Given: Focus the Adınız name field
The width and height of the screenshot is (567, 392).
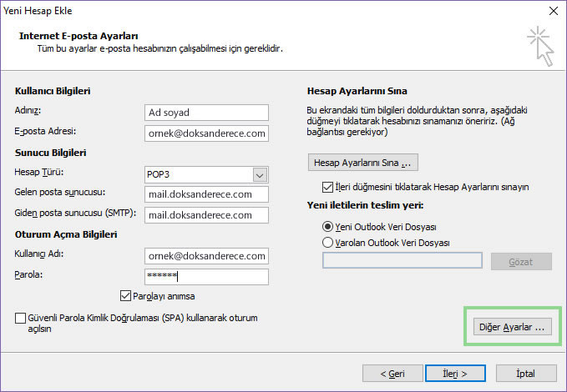Looking at the screenshot, I should coord(206,113).
